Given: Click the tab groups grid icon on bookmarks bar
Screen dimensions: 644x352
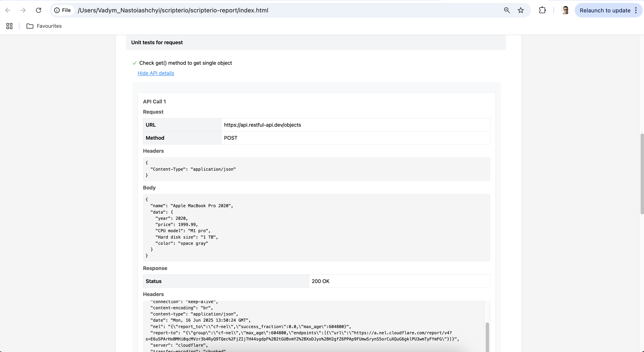Looking at the screenshot, I should click(x=9, y=26).
